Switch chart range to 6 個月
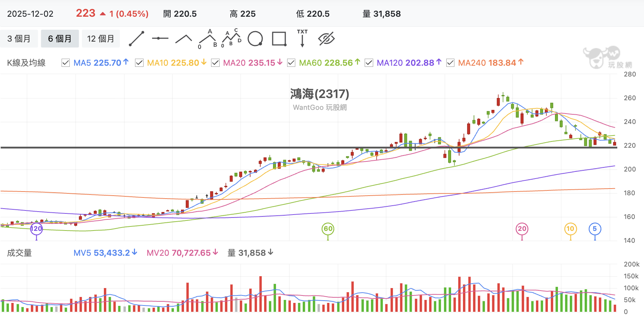Screen dimensions: 644x317 60,39
